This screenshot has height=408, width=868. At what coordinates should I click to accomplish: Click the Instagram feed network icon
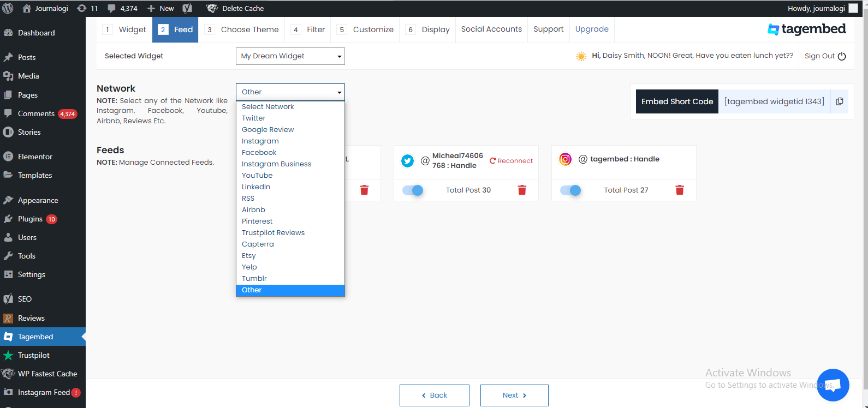point(566,159)
